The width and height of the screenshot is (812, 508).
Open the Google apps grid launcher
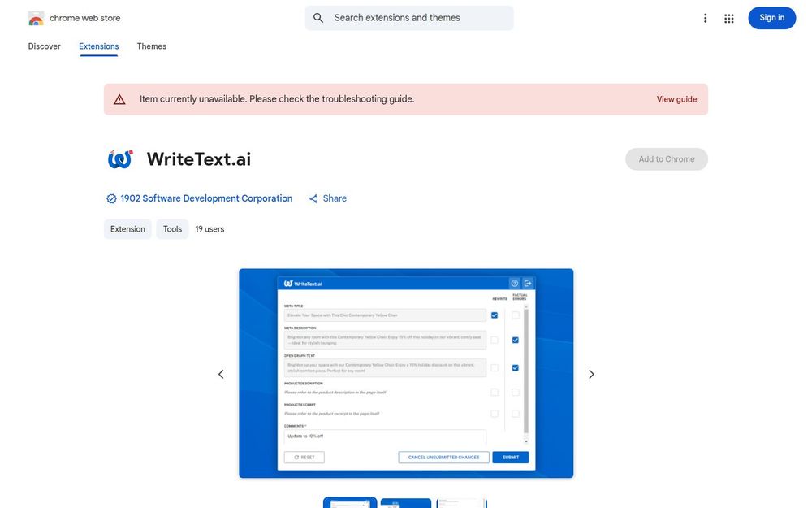click(728, 18)
